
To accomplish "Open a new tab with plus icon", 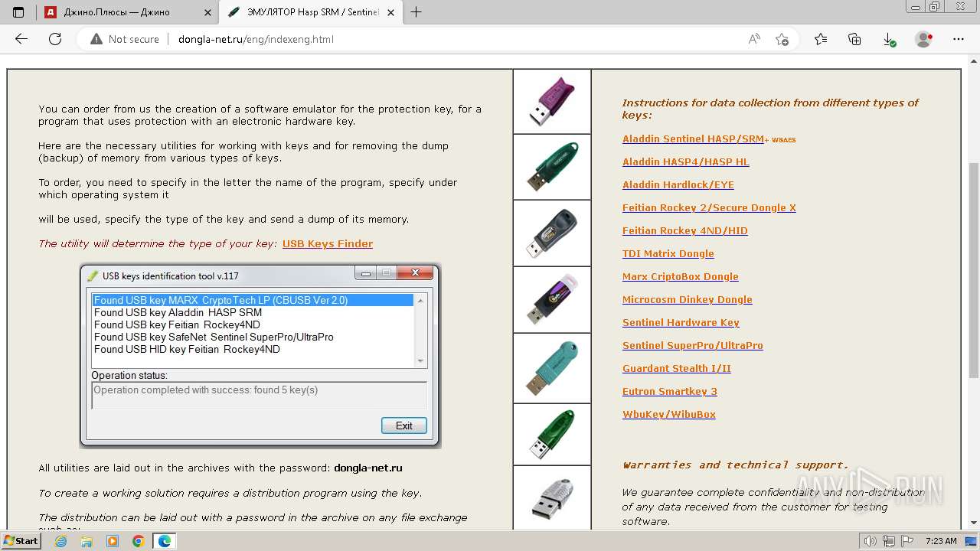I will click(416, 12).
